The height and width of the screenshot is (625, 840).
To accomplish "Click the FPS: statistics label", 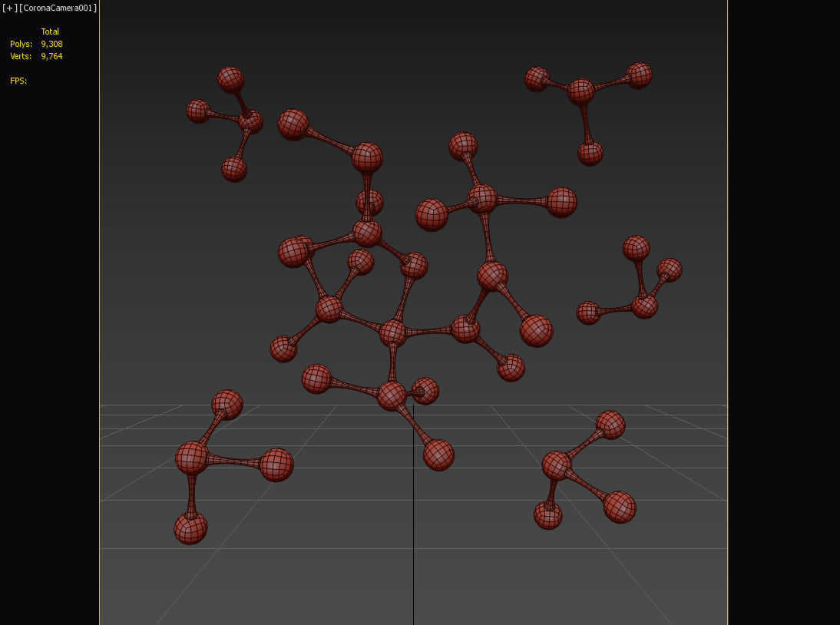I will [x=18, y=81].
